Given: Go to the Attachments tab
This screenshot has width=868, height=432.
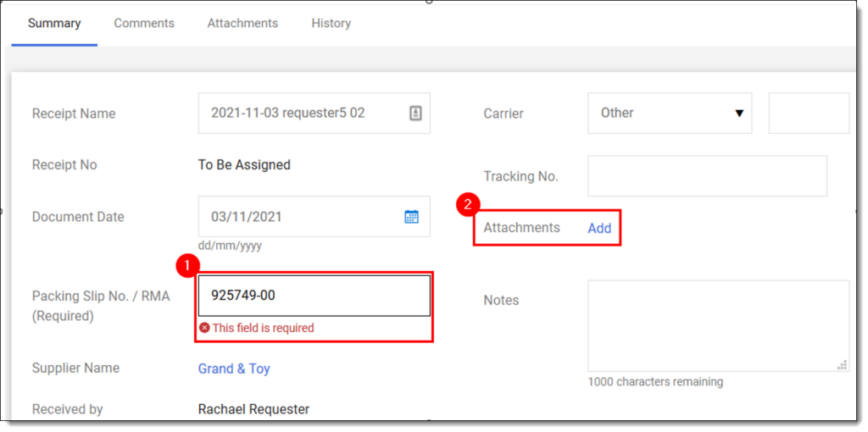Looking at the screenshot, I should coord(242,23).
